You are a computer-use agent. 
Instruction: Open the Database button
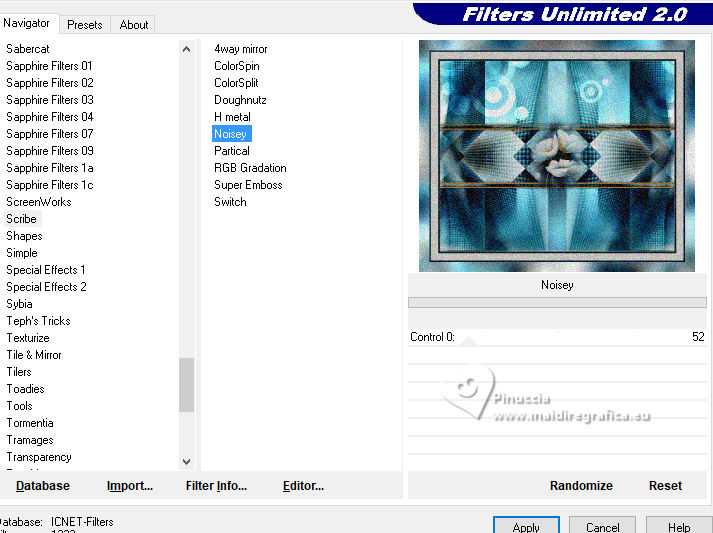point(43,486)
